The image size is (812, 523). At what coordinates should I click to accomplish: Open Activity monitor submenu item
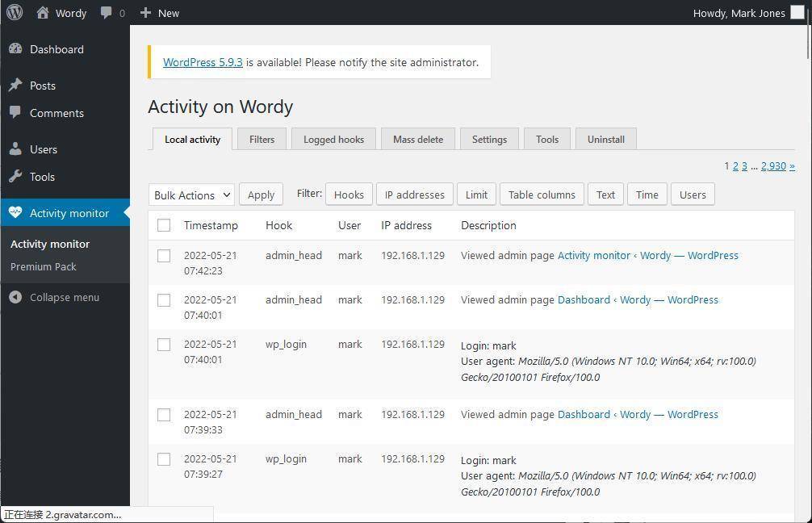[x=50, y=244]
